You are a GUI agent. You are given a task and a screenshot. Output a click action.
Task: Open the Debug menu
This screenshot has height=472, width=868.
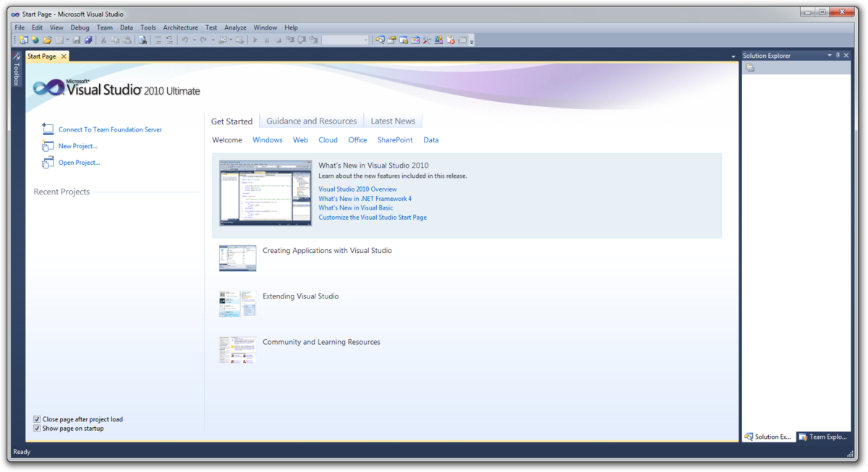click(80, 27)
